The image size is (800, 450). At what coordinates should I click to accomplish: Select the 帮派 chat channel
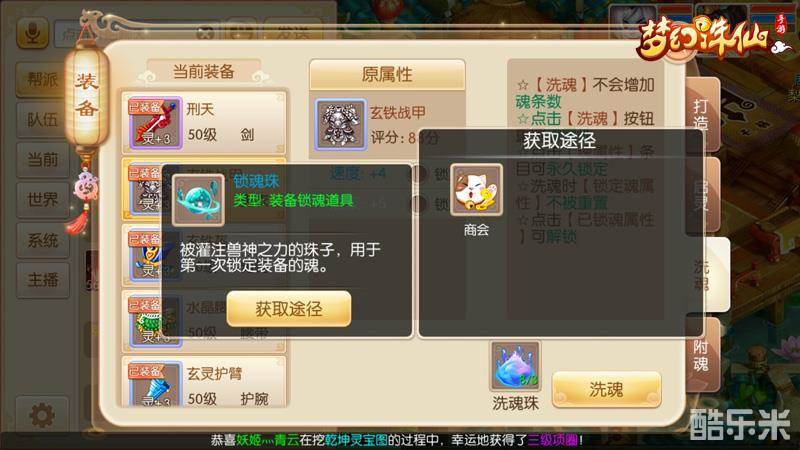[x=43, y=80]
